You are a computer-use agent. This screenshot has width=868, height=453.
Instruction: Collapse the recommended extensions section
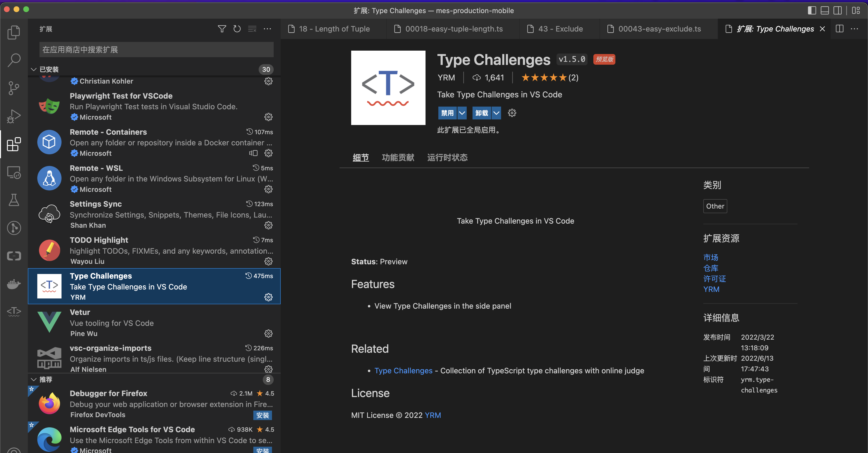34,380
